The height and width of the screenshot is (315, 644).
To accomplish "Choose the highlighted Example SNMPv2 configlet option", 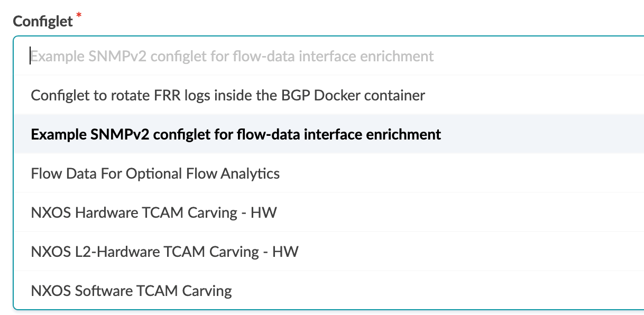I will [236, 134].
